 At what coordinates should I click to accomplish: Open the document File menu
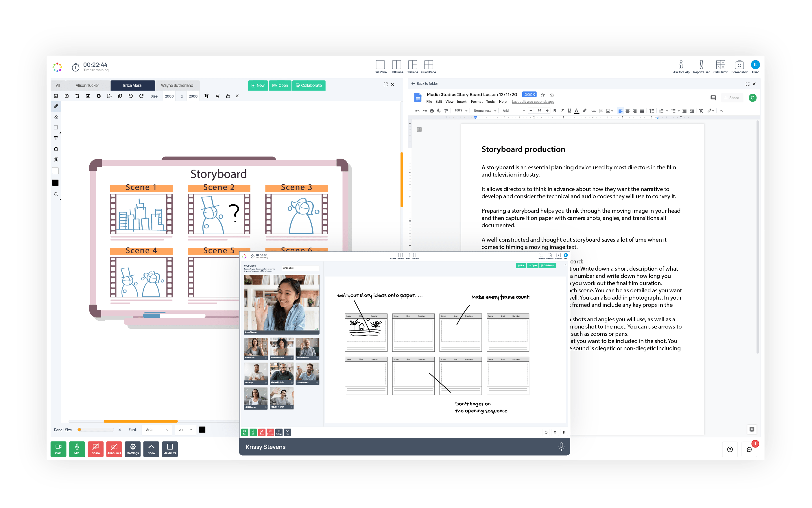tap(429, 102)
